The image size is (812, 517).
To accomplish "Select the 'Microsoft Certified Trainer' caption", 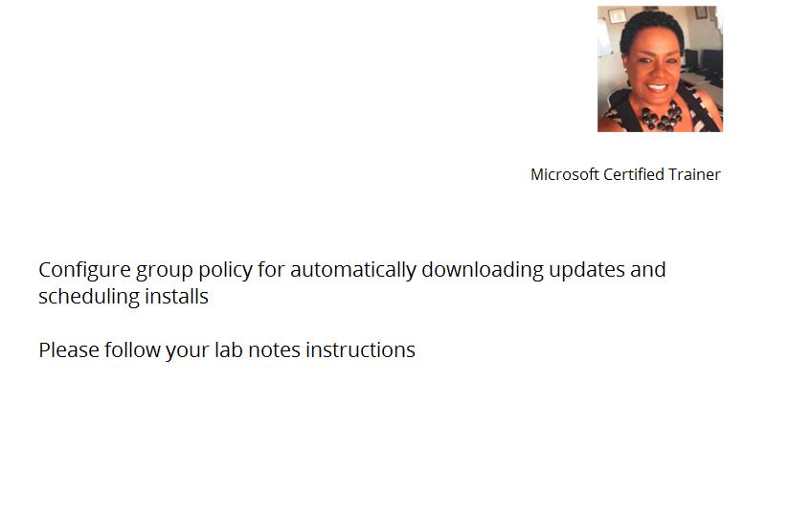I will 625,174.
